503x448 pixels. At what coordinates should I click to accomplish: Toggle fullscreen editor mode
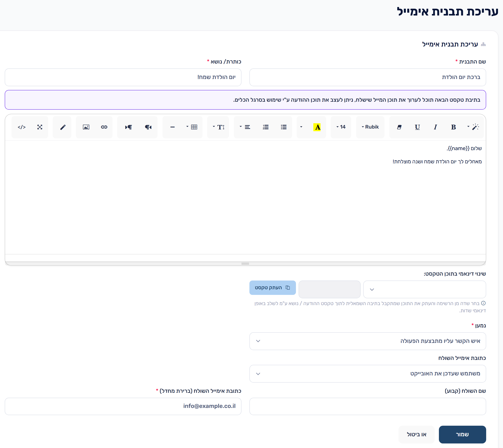pyautogui.click(x=40, y=127)
